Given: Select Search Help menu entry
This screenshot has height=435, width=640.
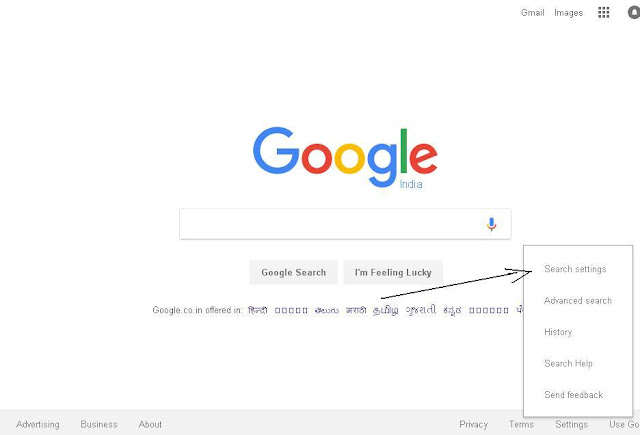Looking at the screenshot, I should pos(568,363).
